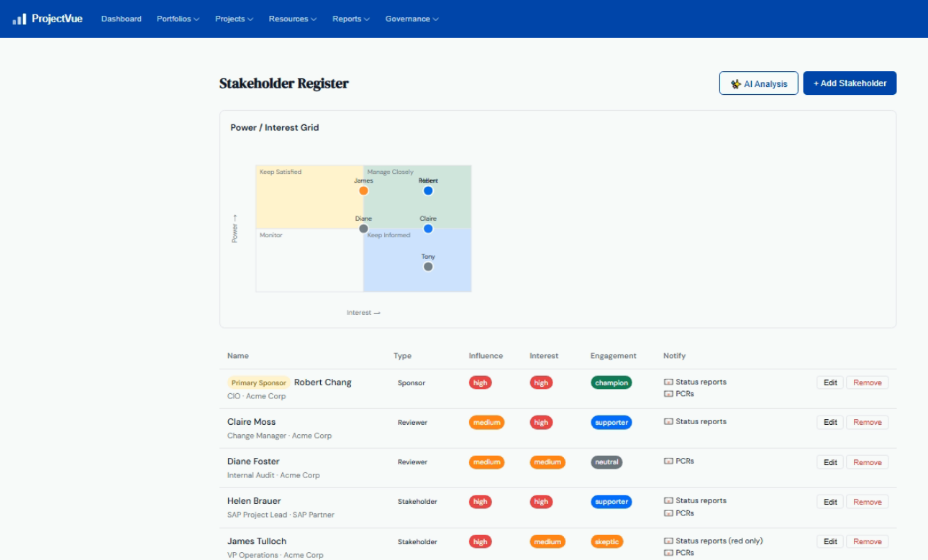Open the Governance dropdown menu
This screenshot has height=560, width=928.
tap(411, 19)
